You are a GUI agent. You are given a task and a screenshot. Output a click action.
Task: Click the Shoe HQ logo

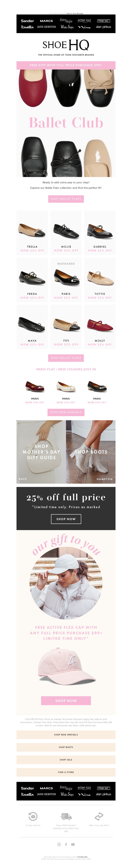(66, 45)
